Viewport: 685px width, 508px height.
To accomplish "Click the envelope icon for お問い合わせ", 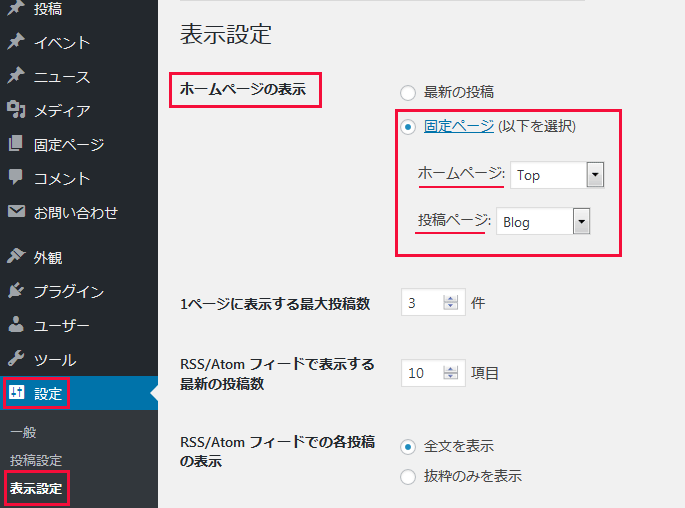I will click(x=15, y=212).
